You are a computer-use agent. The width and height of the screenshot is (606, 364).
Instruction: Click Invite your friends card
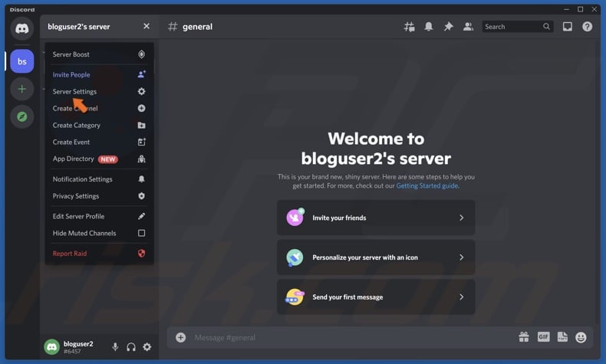click(x=376, y=218)
